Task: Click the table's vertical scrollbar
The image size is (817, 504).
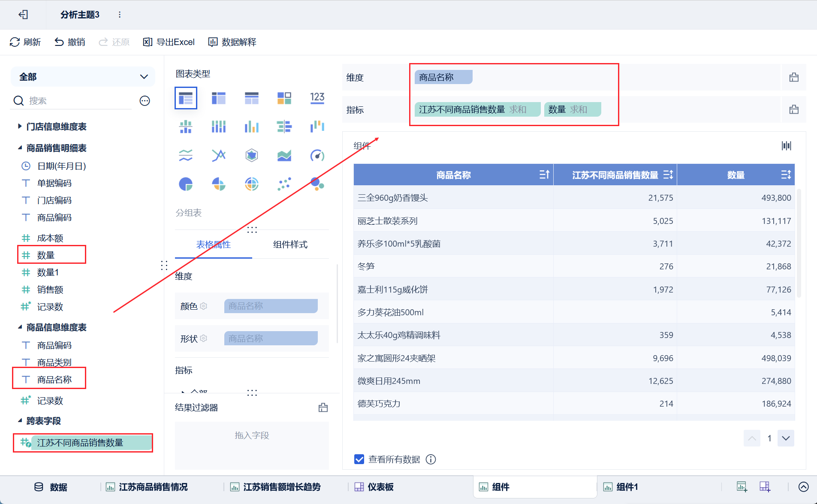Action: point(799,243)
